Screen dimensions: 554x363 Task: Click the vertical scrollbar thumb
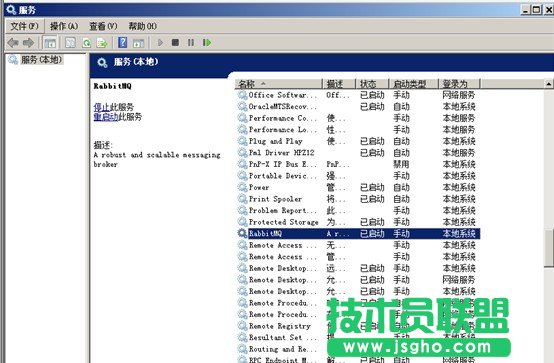pos(549,248)
